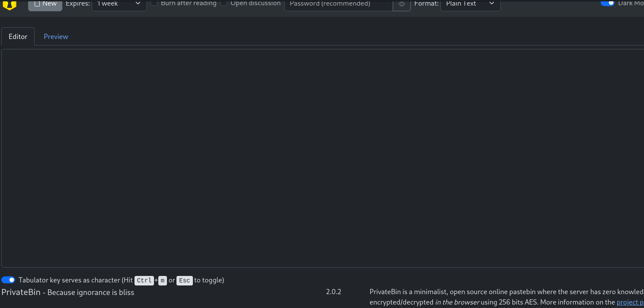Viewport: 644px width, 308px height.
Task: Click the 2.0.2 version number
Action: coord(333,292)
